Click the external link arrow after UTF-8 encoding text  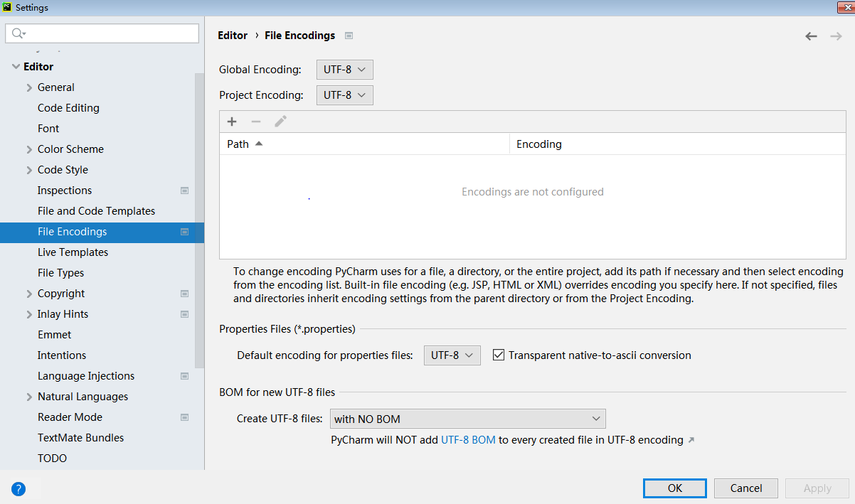click(691, 440)
